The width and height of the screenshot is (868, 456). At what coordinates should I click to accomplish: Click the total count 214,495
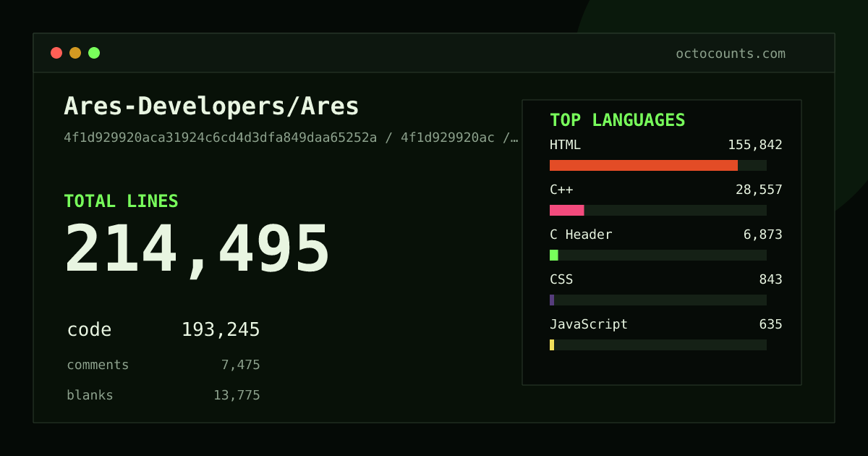[197, 250]
